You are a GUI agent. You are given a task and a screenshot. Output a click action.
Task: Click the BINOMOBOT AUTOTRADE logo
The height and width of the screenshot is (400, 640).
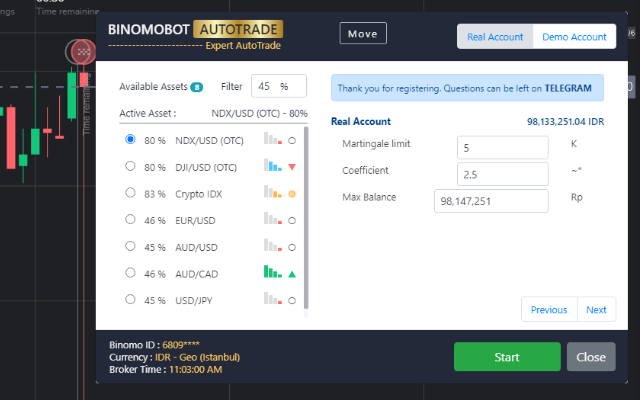coord(195,35)
